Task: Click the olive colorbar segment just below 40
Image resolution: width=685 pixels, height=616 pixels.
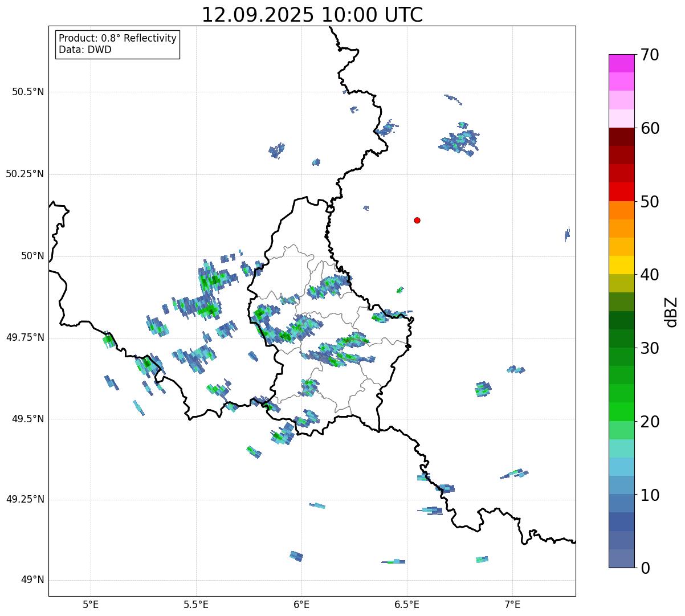Action: (621, 283)
